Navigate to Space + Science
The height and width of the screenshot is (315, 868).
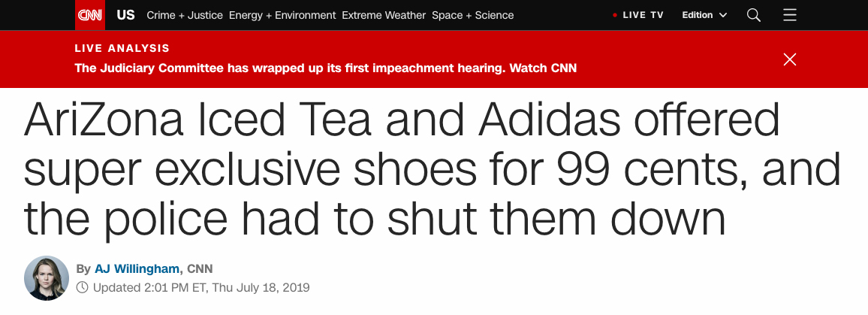(473, 15)
